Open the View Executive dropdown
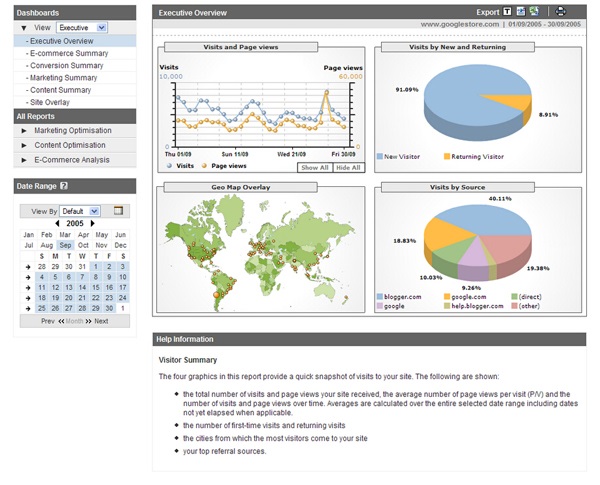The height and width of the screenshot is (485, 600). pos(82,28)
